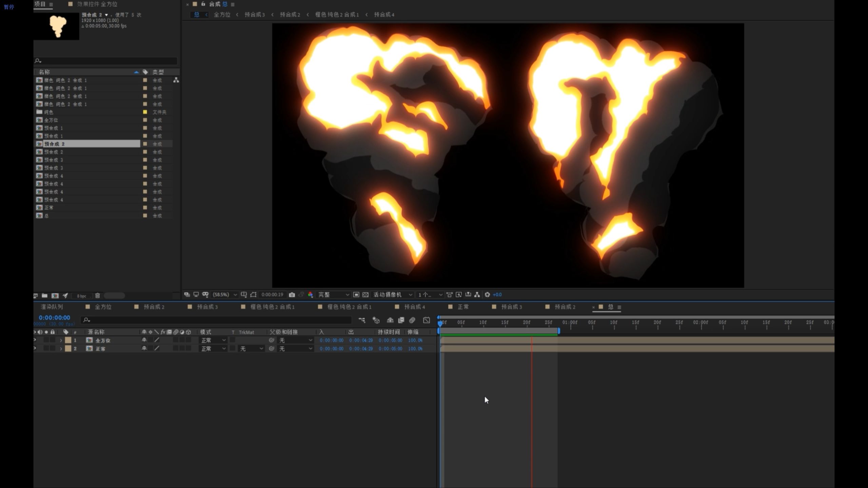Toggle the hide shy layers icon

click(x=390, y=320)
